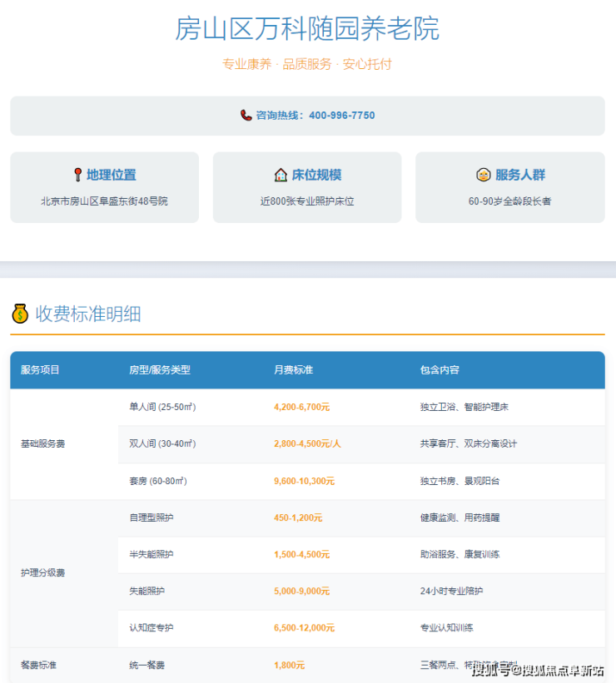Viewport: 616px width, 683px height.
Task: Click the 套房 (60-80㎡) cell
Action: pos(158,481)
